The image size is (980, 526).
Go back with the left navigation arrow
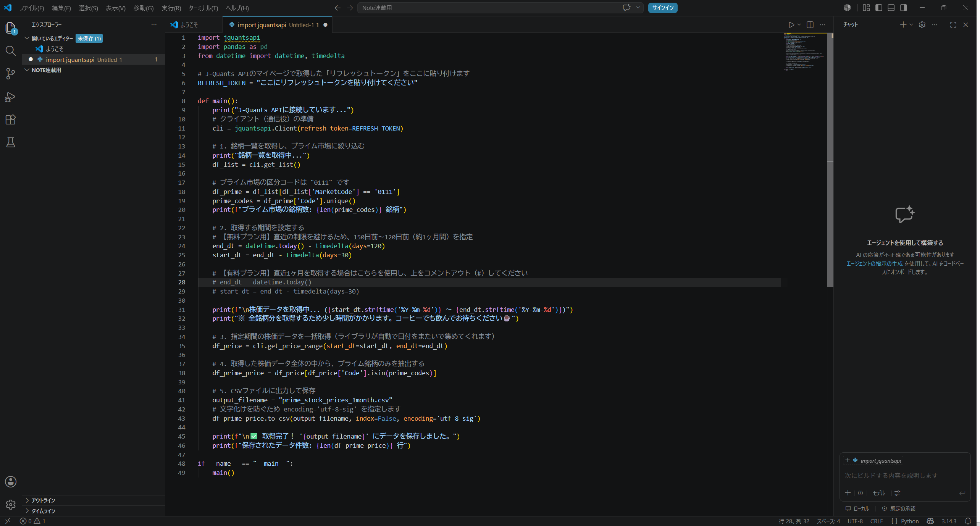(337, 8)
